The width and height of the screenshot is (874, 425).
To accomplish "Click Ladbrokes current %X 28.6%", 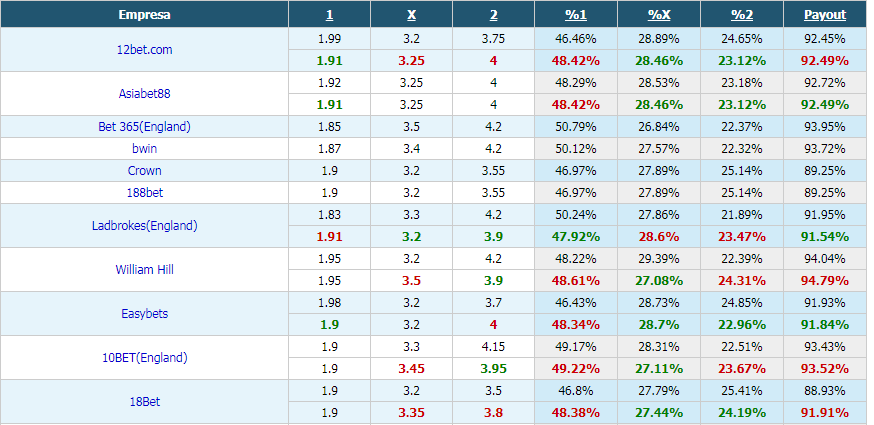I will [659, 237].
